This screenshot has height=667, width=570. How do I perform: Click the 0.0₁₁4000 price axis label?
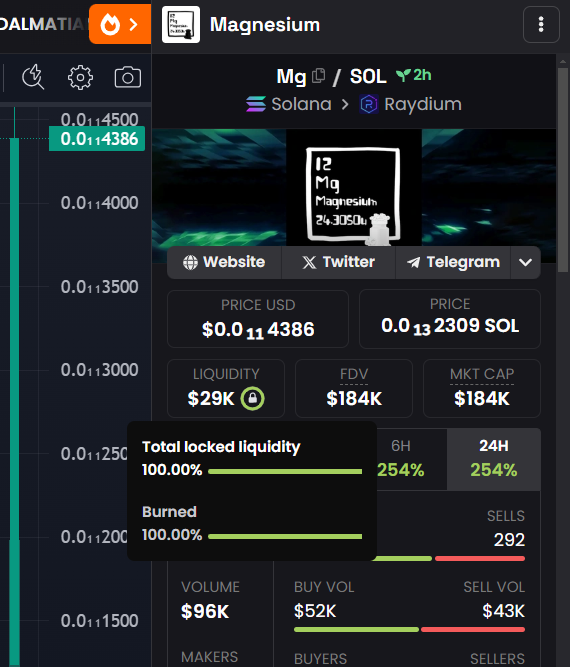(x=100, y=203)
